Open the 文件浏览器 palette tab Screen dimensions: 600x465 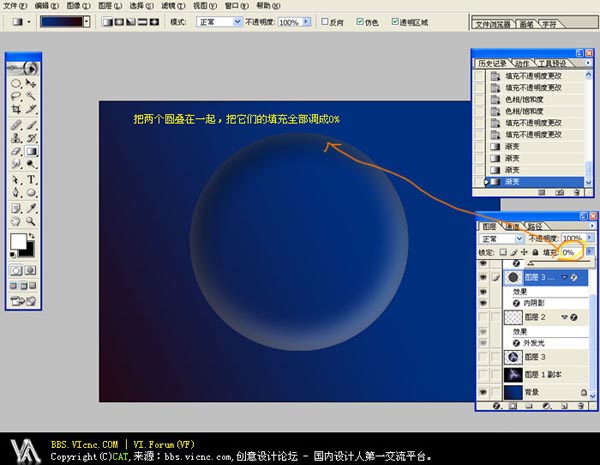pyautogui.click(x=492, y=24)
